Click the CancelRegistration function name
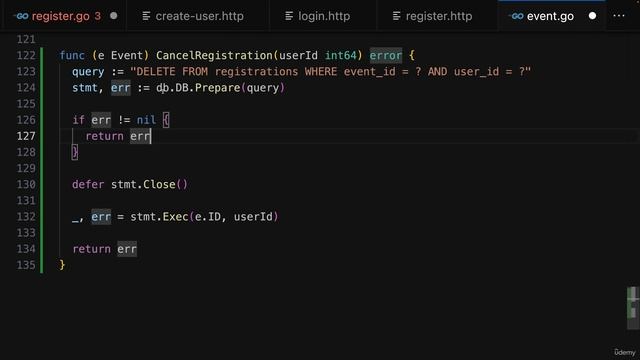 pyautogui.click(x=214, y=55)
